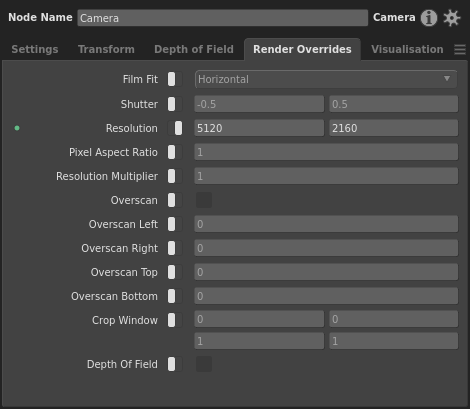
Task: Open the node info icon
Action: pyautogui.click(x=429, y=18)
